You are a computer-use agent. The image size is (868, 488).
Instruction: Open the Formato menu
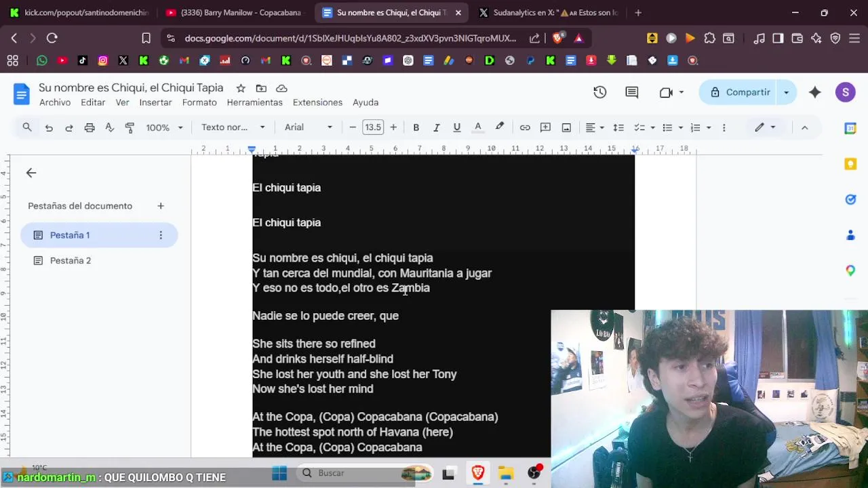click(199, 102)
